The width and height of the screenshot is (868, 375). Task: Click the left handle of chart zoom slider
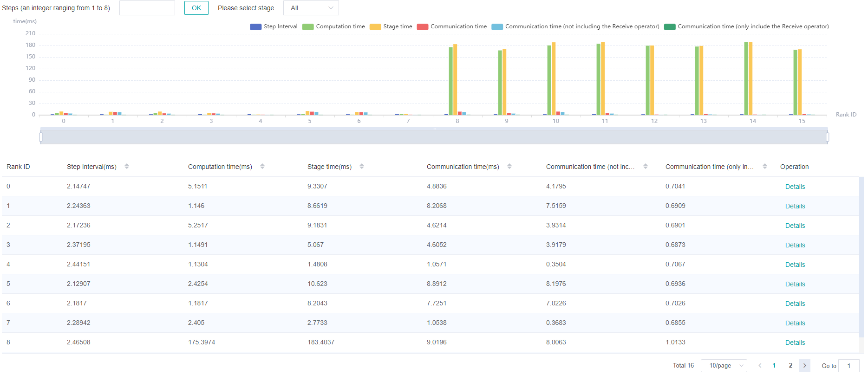point(41,137)
